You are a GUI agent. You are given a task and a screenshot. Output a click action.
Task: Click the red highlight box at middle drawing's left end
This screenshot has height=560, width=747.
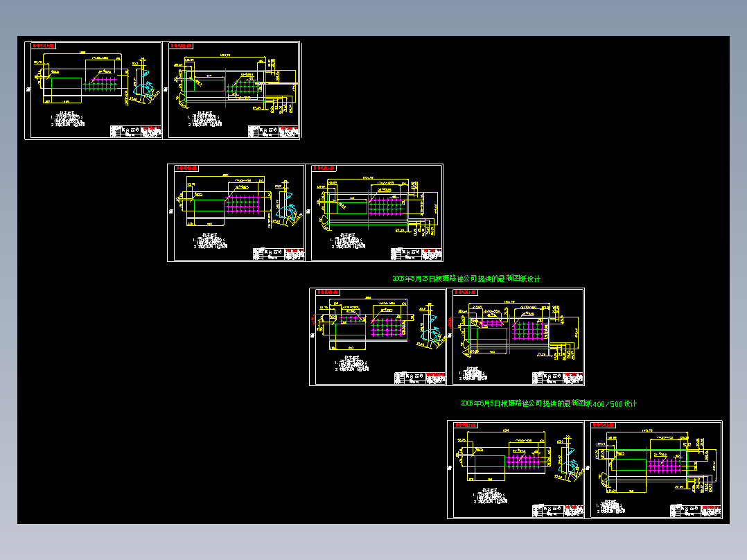[x=319, y=320]
